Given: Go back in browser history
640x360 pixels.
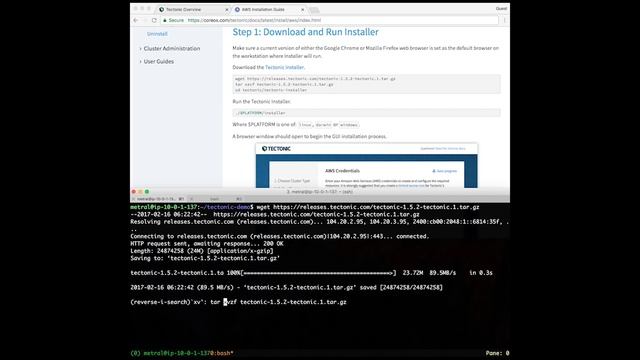Looking at the screenshot, I should [136, 20].
